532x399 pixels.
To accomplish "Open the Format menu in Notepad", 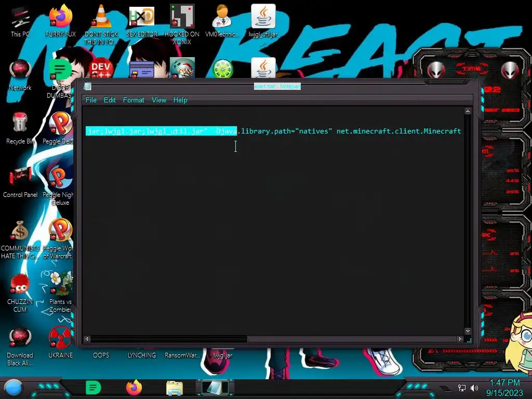I will [x=134, y=100].
